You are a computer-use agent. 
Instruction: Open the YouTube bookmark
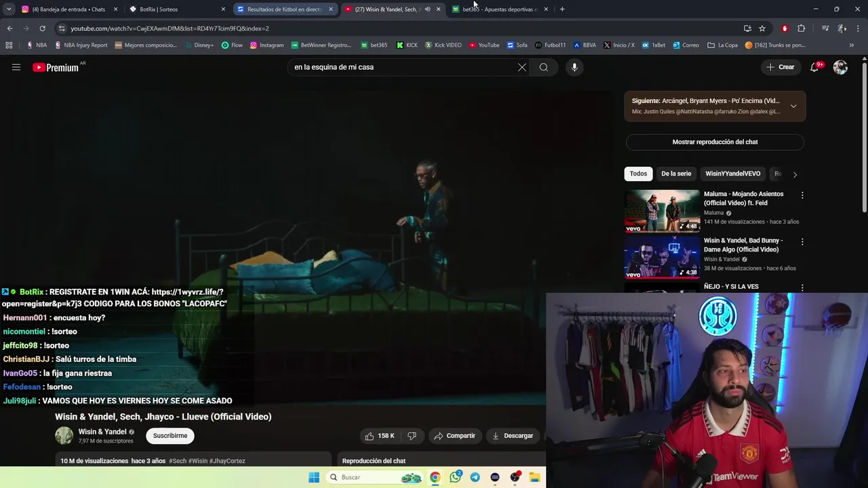[484, 45]
